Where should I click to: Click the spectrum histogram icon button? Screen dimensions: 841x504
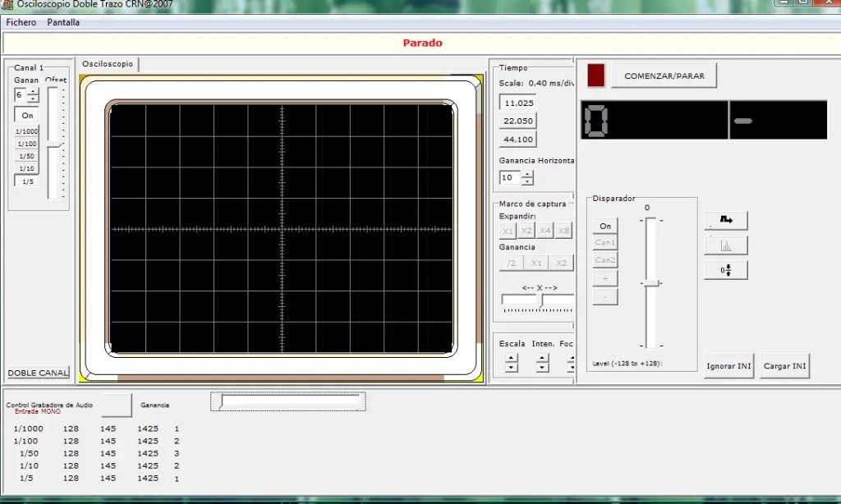726,245
